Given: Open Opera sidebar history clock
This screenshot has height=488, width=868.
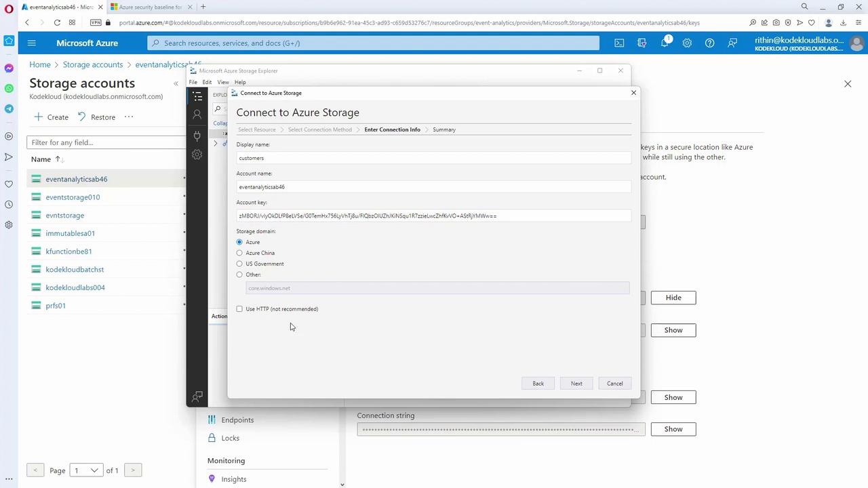Looking at the screenshot, I should (x=9, y=205).
